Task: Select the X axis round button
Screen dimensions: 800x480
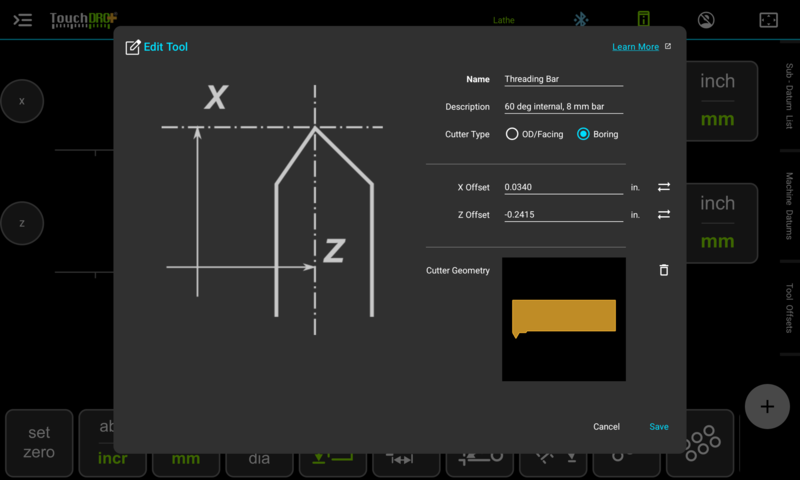Action: point(22,101)
